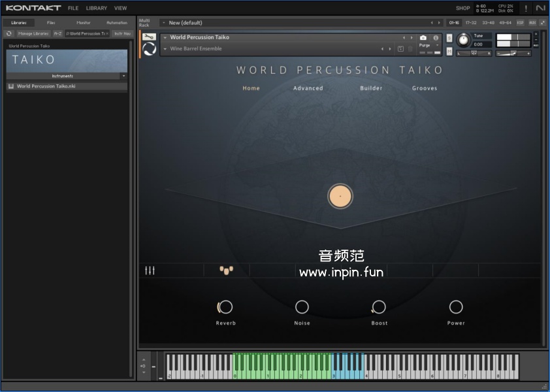Solo the instrument with the S button
This screenshot has width=550, height=392.
(x=449, y=38)
